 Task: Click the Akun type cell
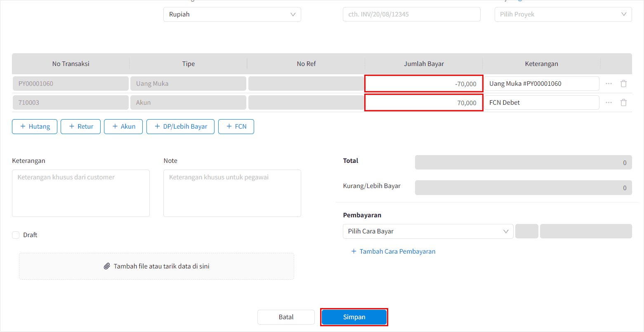[188, 102]
